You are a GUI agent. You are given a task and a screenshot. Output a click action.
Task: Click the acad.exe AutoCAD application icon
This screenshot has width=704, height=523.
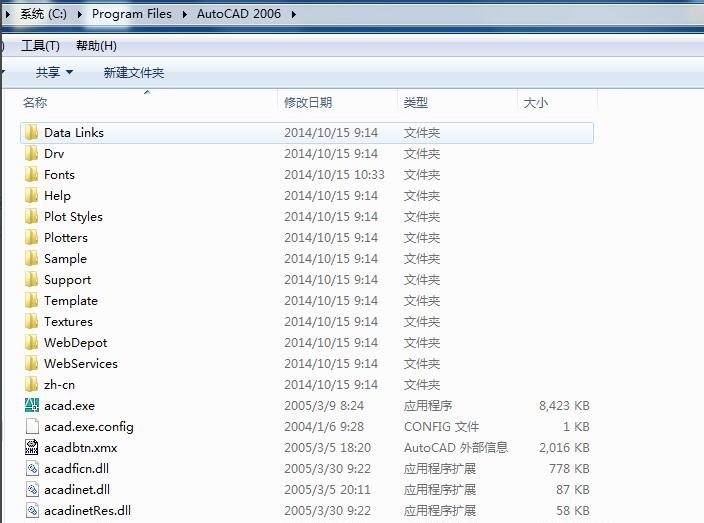31,406
